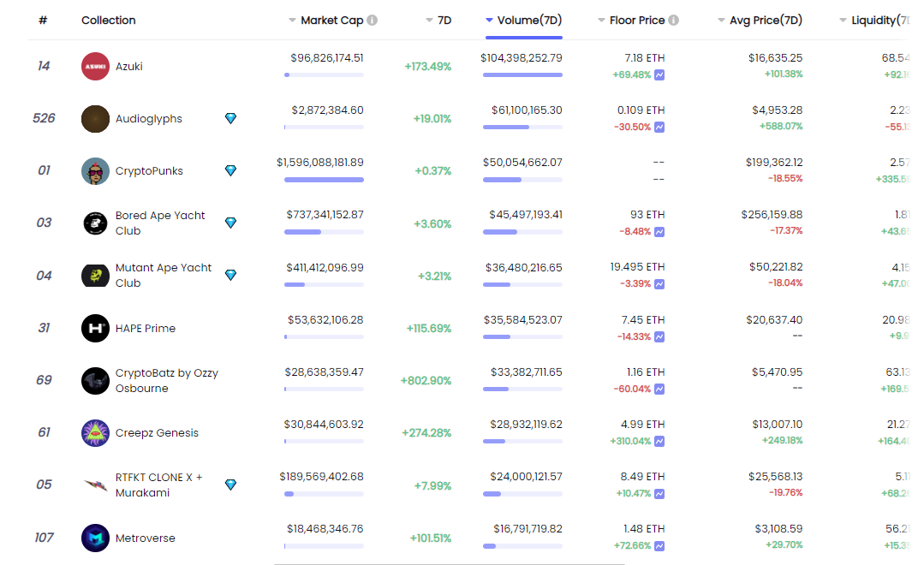
Task: Open the Bored Ape Yacht Club link
Action: 160,223
